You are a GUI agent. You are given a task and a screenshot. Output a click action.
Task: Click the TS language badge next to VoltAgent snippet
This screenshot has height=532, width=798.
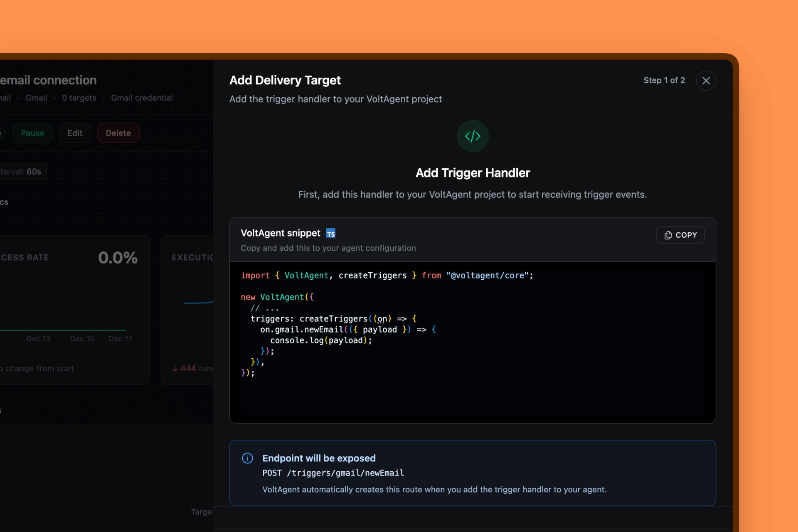[x=330, y=233]
